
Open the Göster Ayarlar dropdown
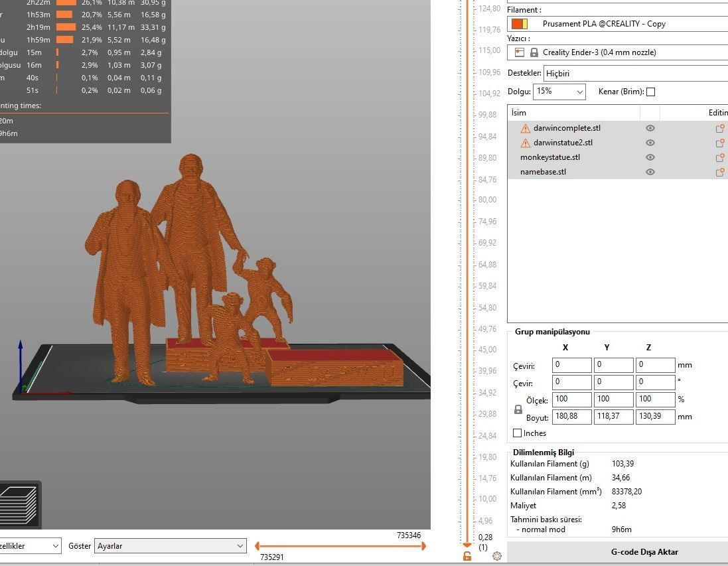point(170,546)
